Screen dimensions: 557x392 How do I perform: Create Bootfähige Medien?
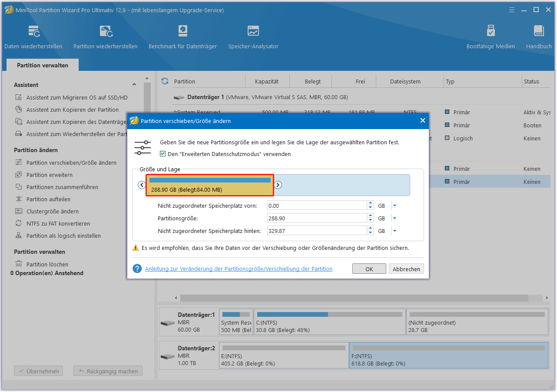491,37
